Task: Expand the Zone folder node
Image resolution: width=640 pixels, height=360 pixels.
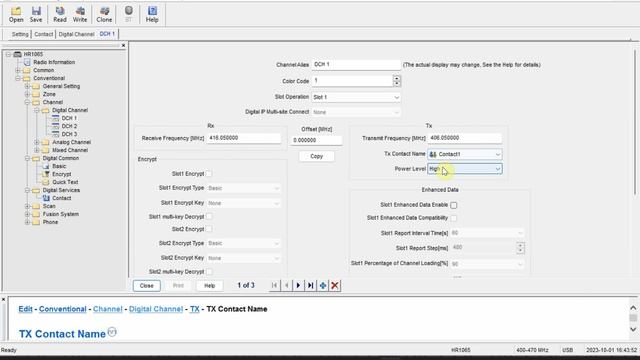Action: click(27, 94)
